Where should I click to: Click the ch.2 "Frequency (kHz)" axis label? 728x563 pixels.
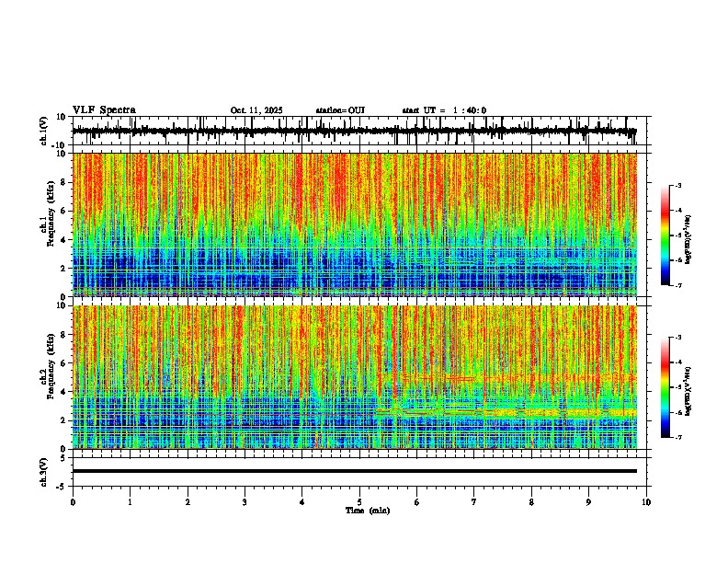pos(51,366)
